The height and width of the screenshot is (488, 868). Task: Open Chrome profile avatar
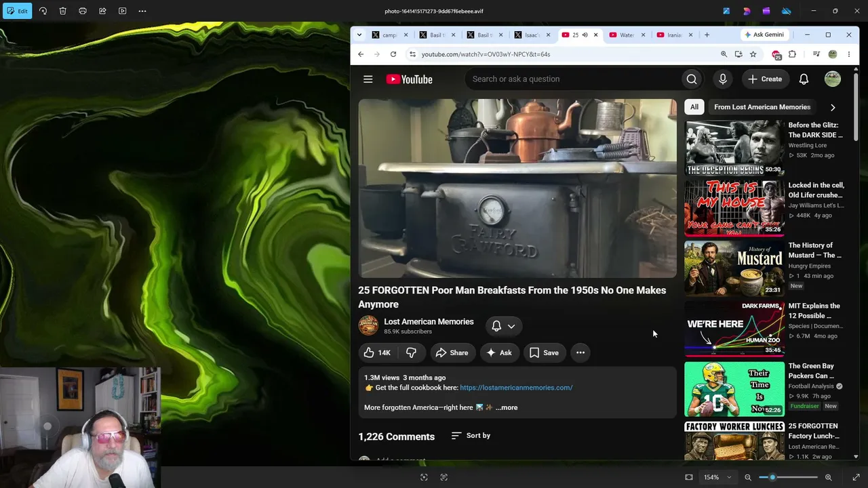tap(833, 54)
